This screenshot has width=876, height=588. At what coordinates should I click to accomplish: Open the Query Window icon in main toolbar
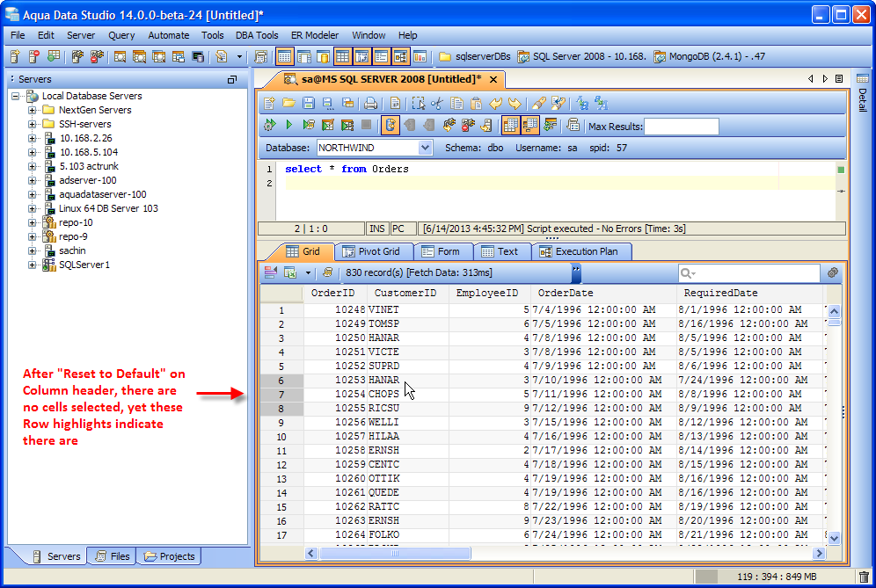(x=120, y=56)
